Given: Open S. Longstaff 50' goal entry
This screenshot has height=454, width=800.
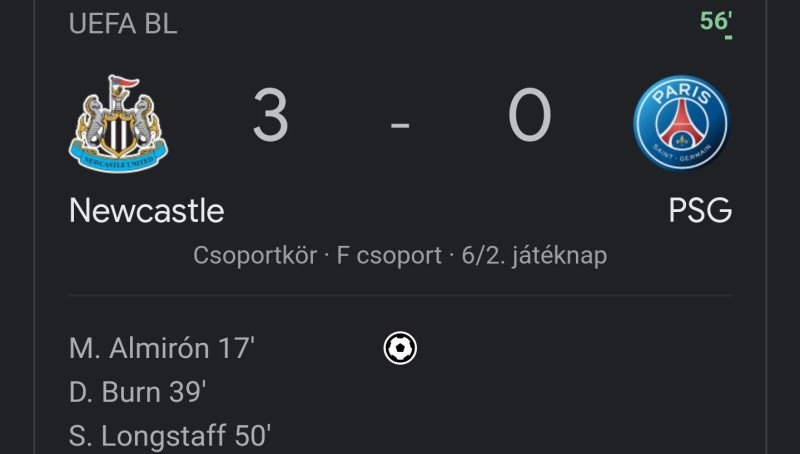Looking at the screenshot, I should click(169, 436).
